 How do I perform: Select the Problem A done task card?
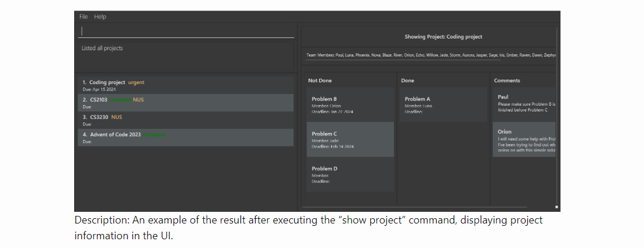(443, 104)
